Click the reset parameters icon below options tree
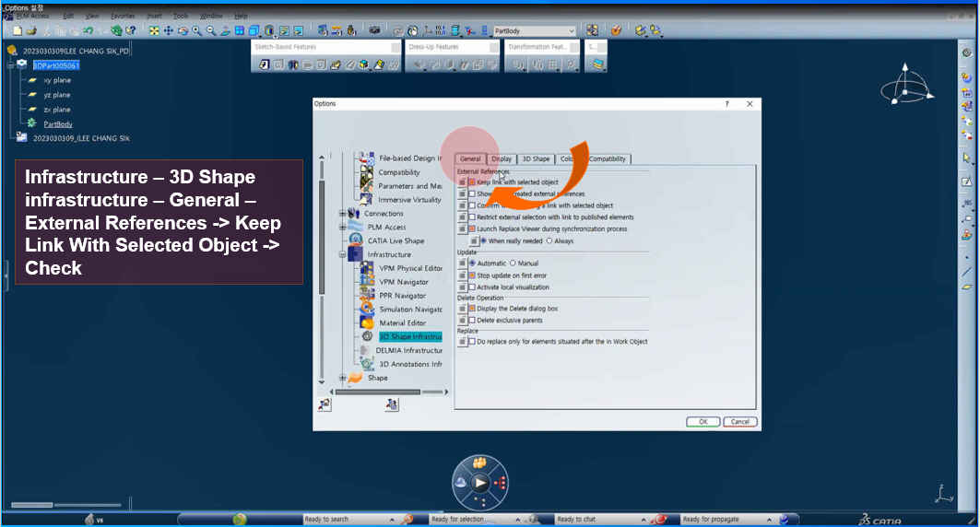The image size is (980, 527). pos(325,404)
